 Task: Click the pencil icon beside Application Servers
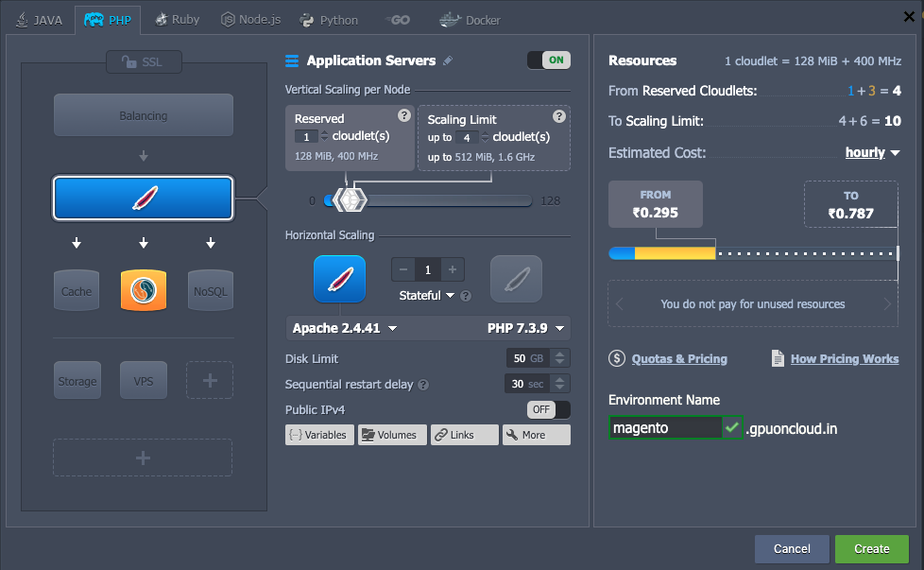coord(448,60)
